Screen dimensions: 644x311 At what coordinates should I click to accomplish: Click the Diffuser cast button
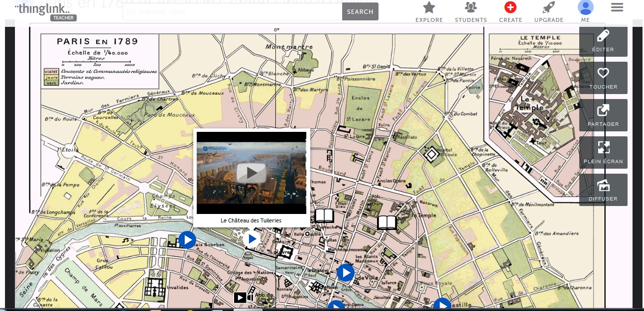tap(603, 190)
